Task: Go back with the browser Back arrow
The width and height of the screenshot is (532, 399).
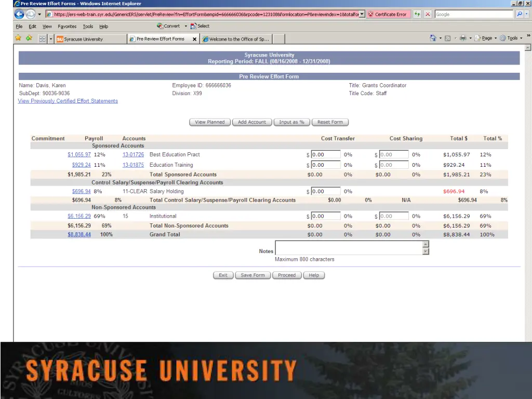Action: pyautogui.click(x=19, y=14)
